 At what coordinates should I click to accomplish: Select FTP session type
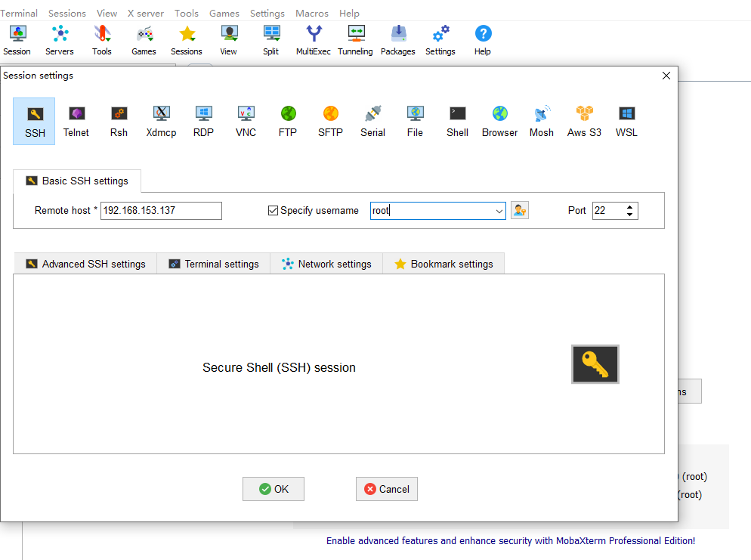288,121
